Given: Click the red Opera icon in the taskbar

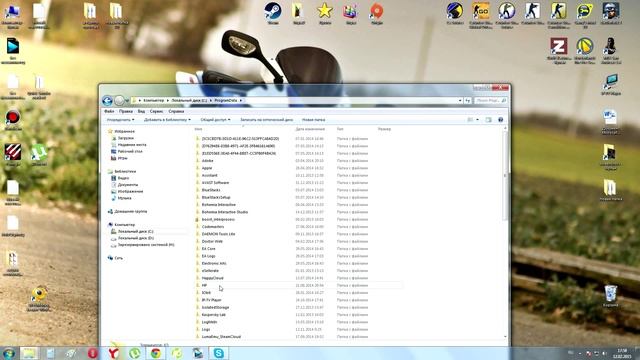Looking at the screenshot, I should tap(93, 353).
